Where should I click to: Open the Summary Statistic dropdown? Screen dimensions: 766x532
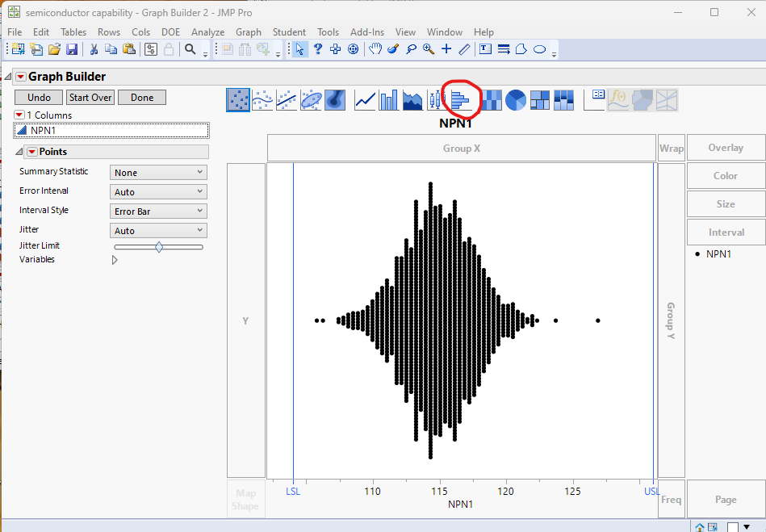click(x=158, y=172)
